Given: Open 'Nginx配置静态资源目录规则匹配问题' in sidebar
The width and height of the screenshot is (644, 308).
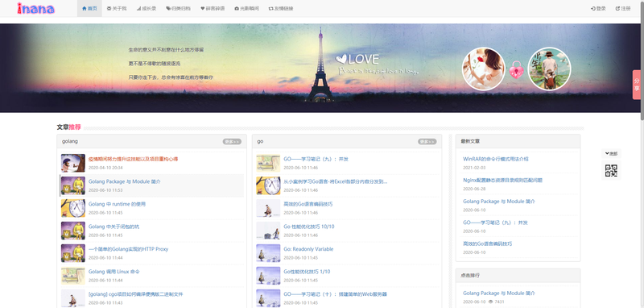Looking at the screenshot, I should tap(502, 180).
